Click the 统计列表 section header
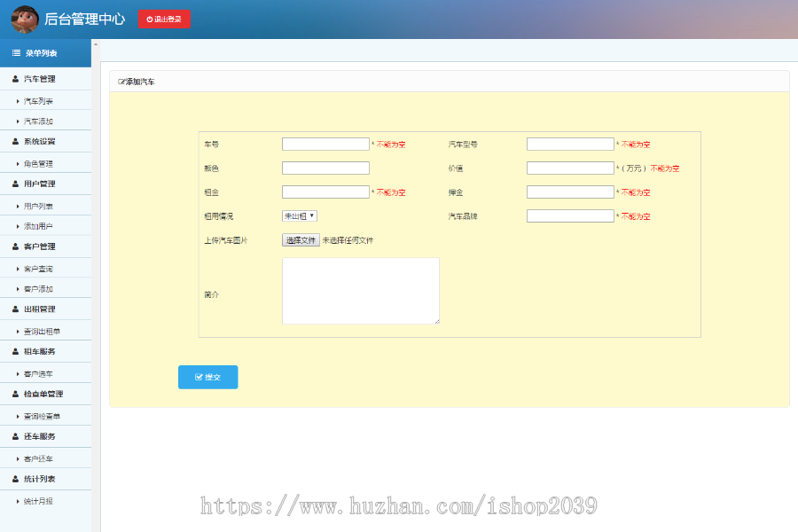The image size is (798, 532). click(45, 479)
